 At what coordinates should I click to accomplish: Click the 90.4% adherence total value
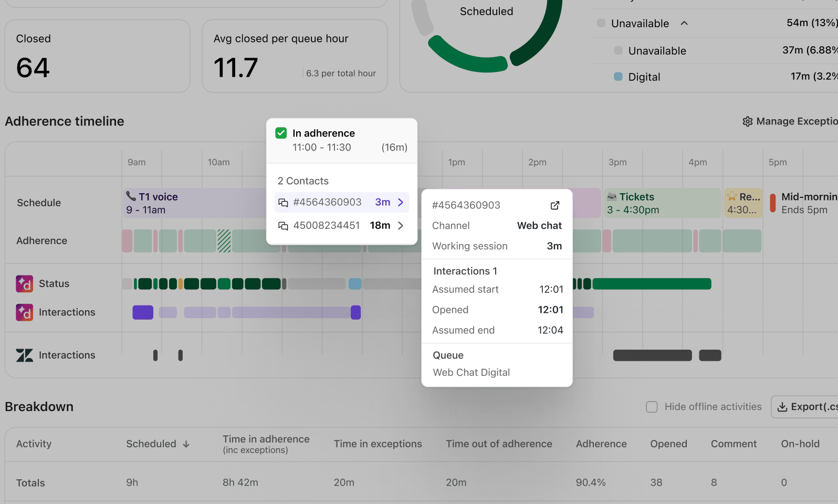point(591,482)
